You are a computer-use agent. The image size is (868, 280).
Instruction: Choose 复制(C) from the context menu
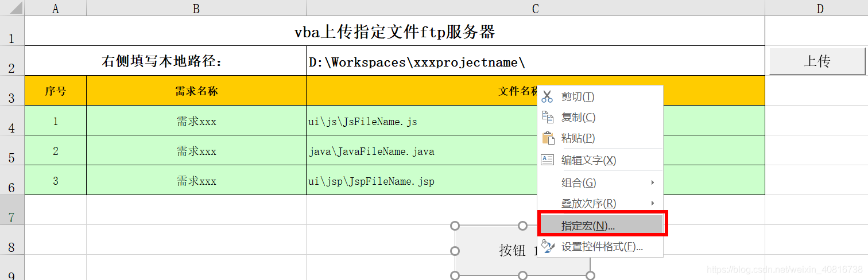click(600, 117)
